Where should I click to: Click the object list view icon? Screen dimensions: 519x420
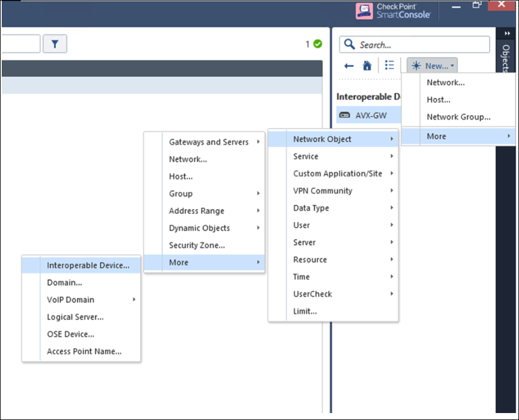(390, 65)
